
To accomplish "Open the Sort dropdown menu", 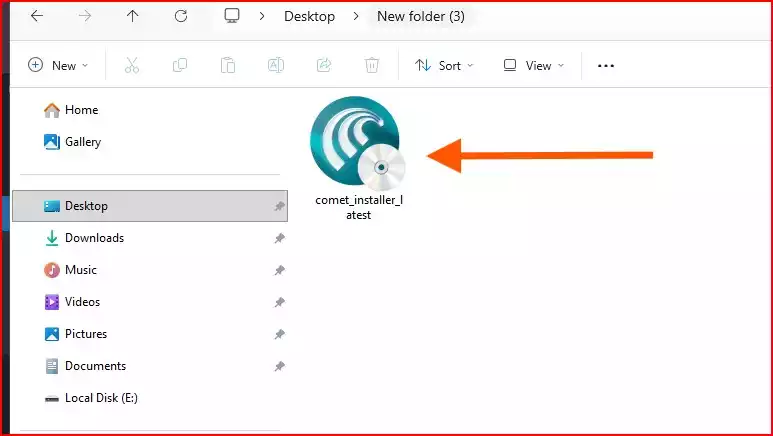I will [444, 65].
